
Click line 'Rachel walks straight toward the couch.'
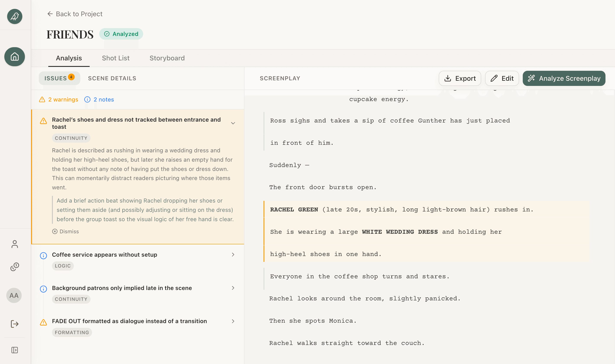[347, 343]
